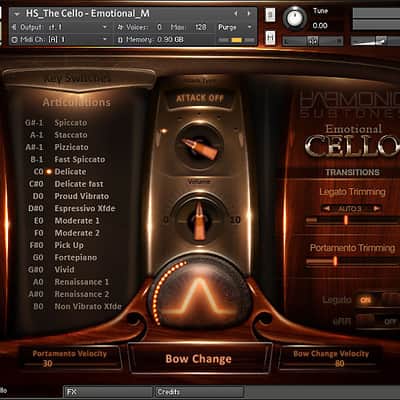Click the upper attack type rotary knob
This screenshot has width=400, height=400.
pyautogui.click(x=199, y=146)
